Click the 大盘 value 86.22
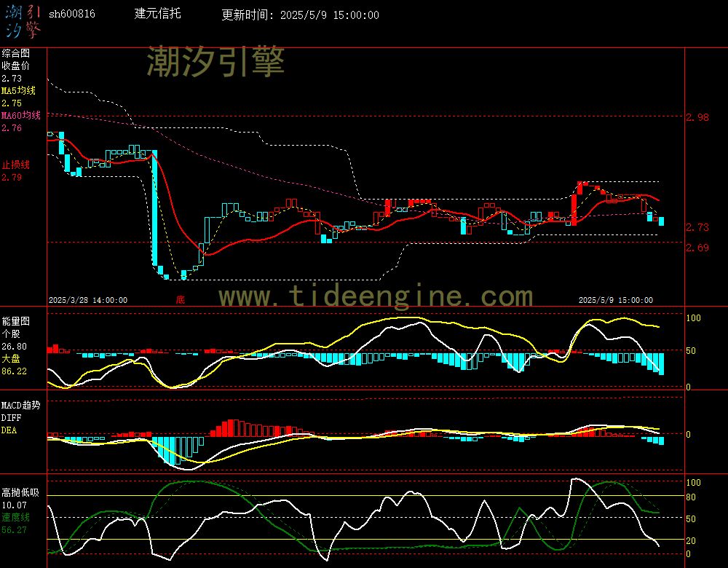Screen dimensions: 728x568 (14, 371)
